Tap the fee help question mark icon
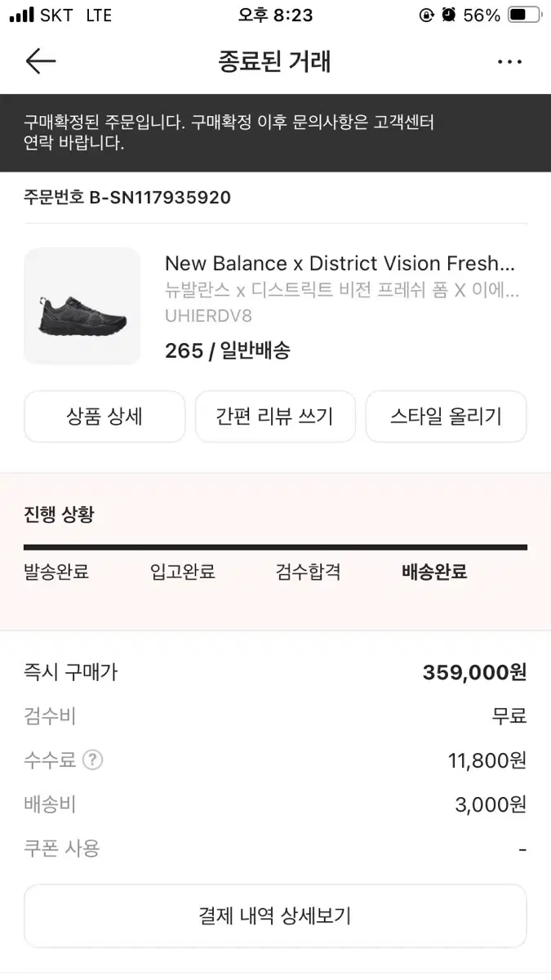This screenshot has width=551, height=980. tap(92, 760)
